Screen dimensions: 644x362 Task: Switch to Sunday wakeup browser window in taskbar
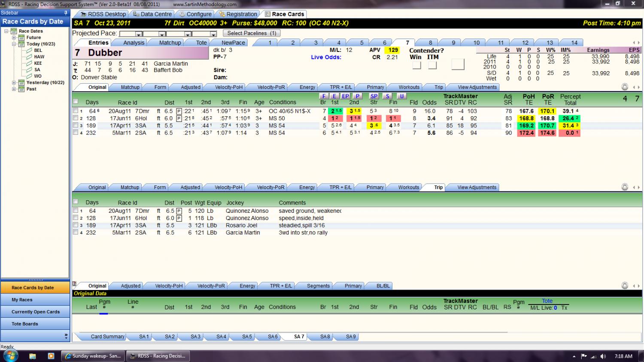coord(93,356)
